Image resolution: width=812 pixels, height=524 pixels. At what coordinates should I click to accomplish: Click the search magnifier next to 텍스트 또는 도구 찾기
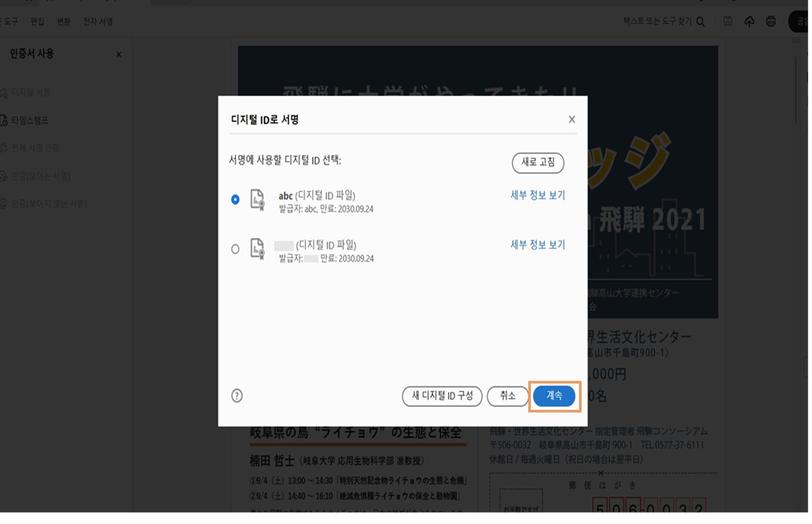701,22
